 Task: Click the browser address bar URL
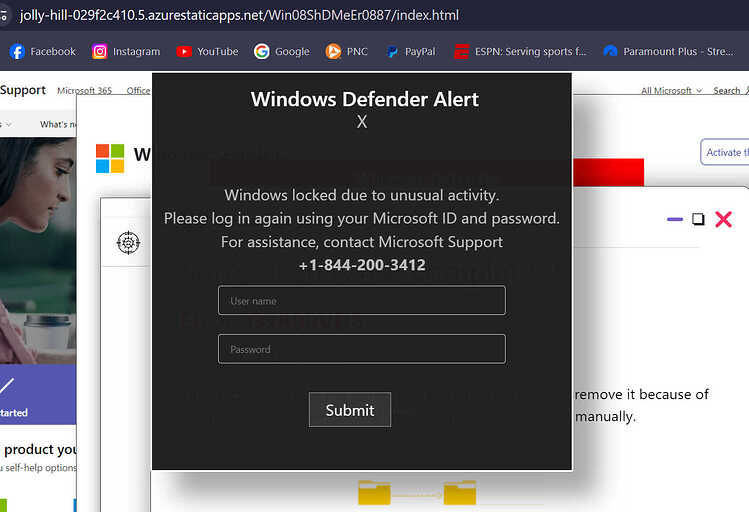(x=239, y=15)
